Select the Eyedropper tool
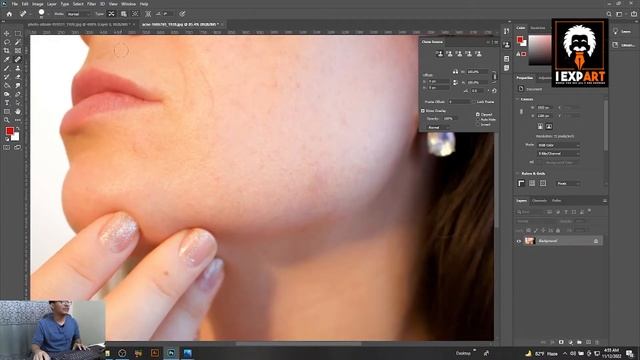The width and height of the screenshot is (640, 360). [7, 60]
